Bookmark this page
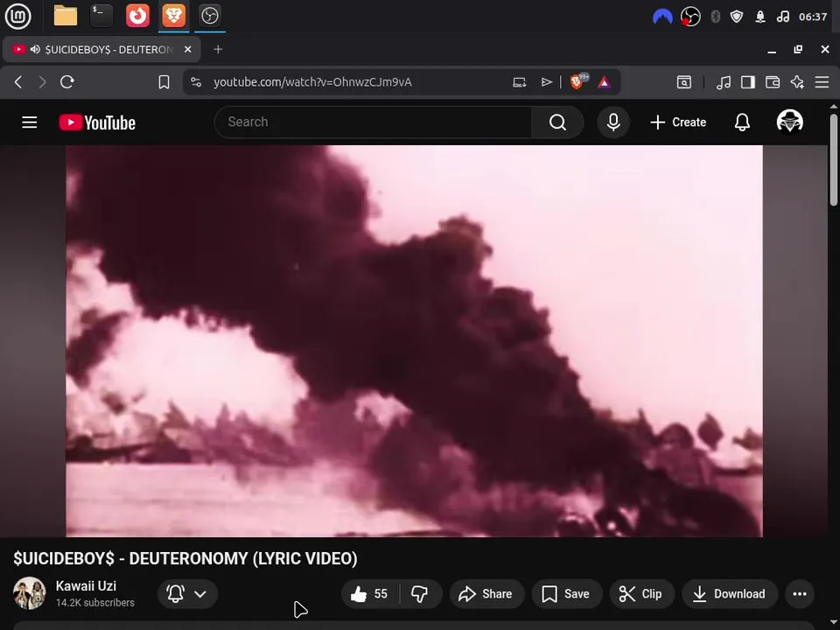 (164, 82)
